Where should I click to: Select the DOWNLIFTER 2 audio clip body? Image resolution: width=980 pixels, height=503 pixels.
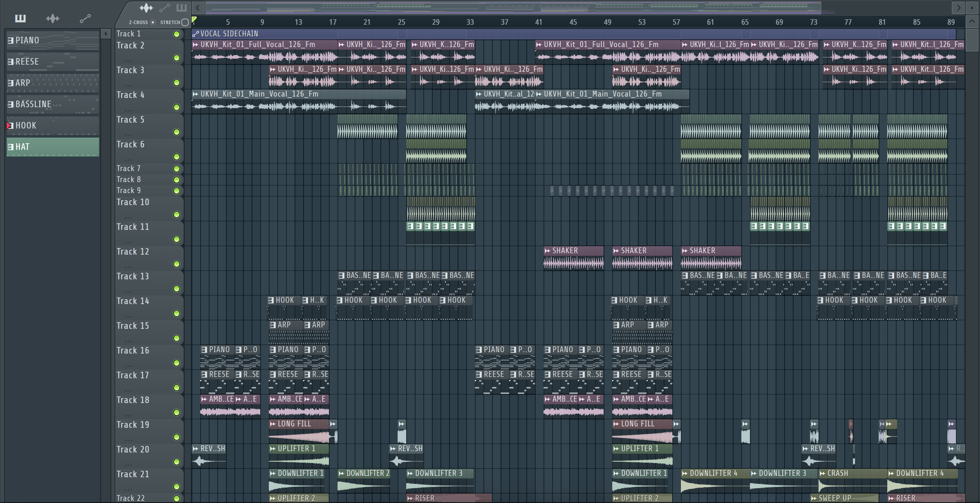tap(364, 485)
